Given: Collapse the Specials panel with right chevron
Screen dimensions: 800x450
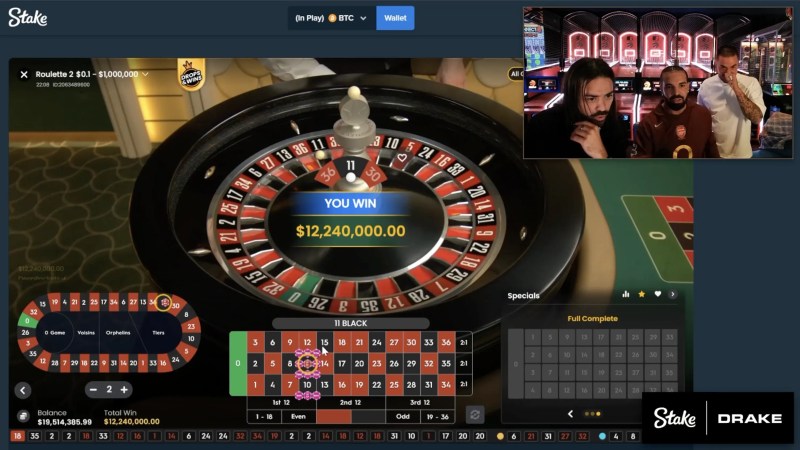Looking at the screenshot, I should point(672,294).
